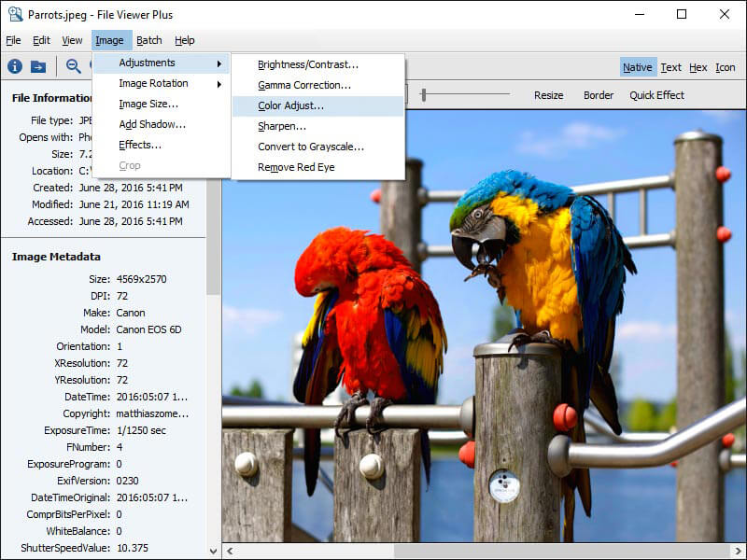Click Remove Red Eye menu entry

[x=296, y=167]
